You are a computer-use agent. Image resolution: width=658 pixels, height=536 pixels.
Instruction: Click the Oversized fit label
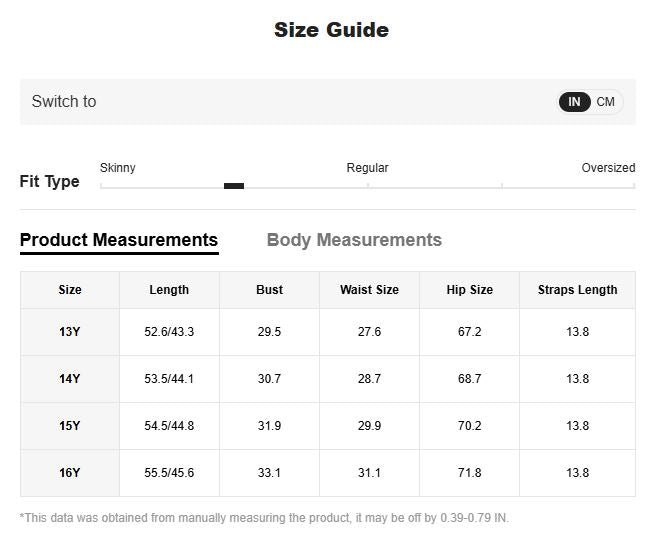[x=608, y=168]
